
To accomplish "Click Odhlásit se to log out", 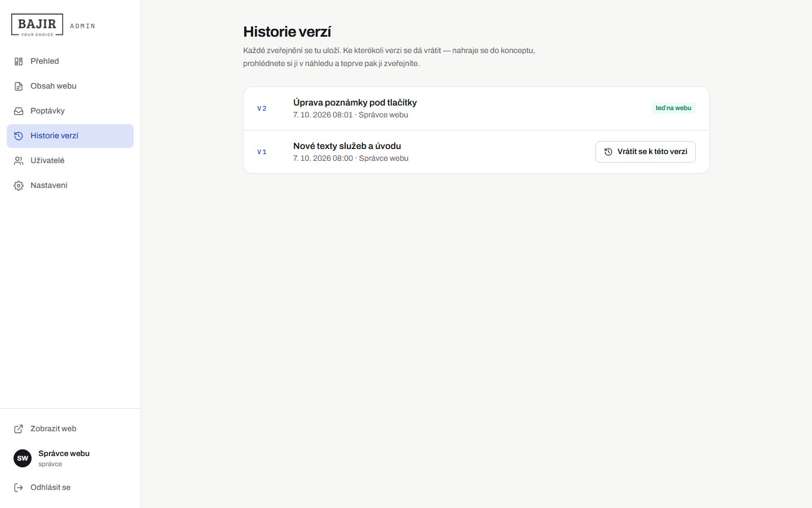I will coord(70,488).
